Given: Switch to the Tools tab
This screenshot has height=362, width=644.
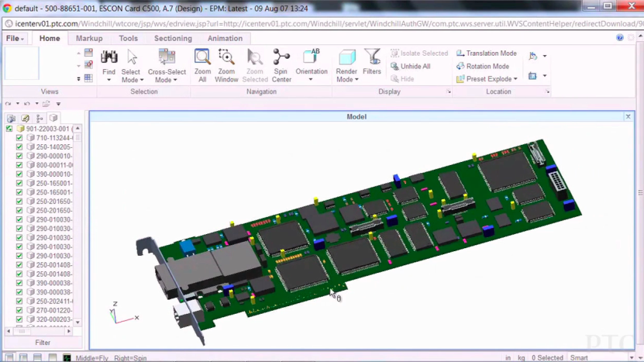Looking at the screenshot, I should pos(128,38).
